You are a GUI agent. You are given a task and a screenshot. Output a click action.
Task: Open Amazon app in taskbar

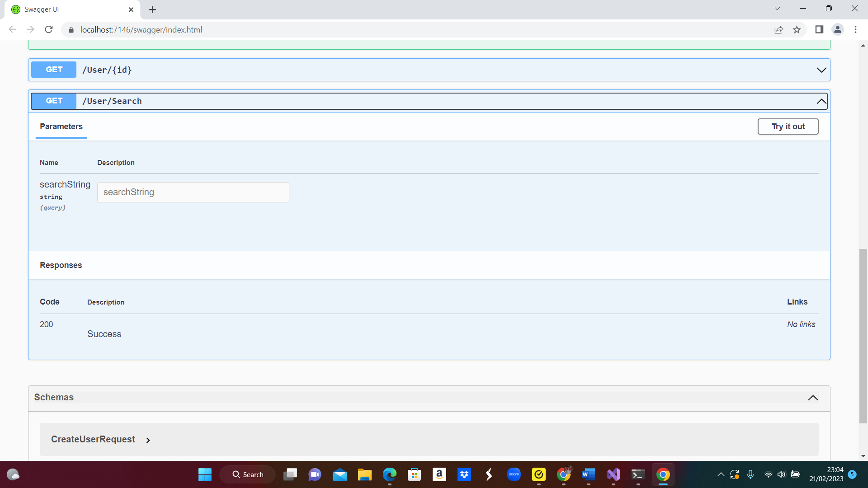(439, 474)
